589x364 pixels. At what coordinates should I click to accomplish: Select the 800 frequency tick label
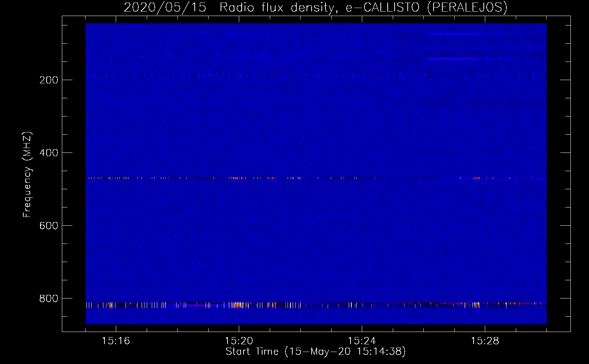pos(49,298)
